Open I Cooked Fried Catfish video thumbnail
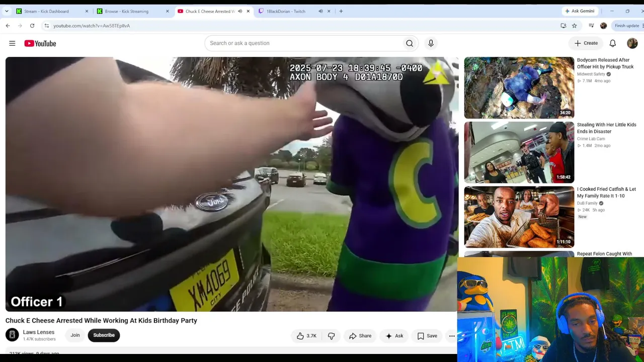The height and width of the screenshot is (362, 644). pos(519,217)
